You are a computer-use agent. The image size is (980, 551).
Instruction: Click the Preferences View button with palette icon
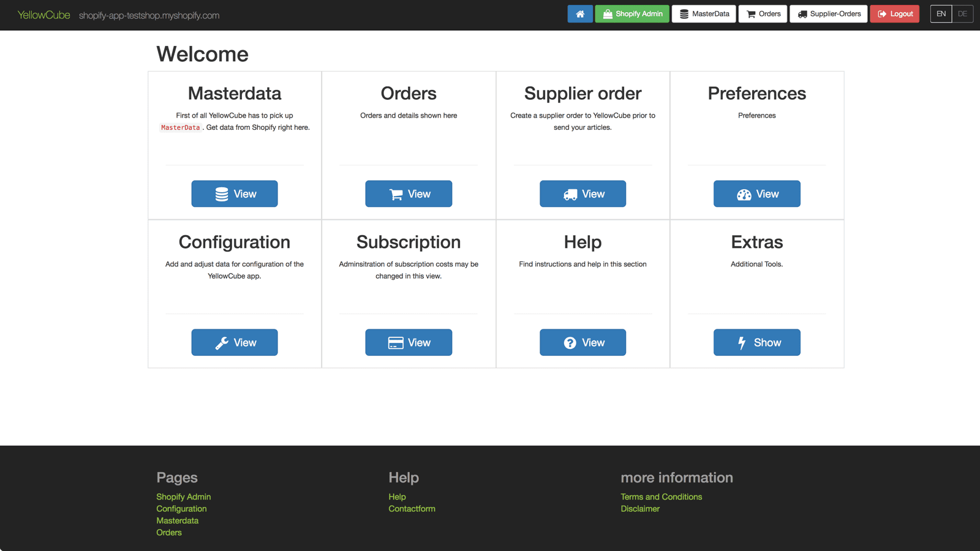(757, 193)
